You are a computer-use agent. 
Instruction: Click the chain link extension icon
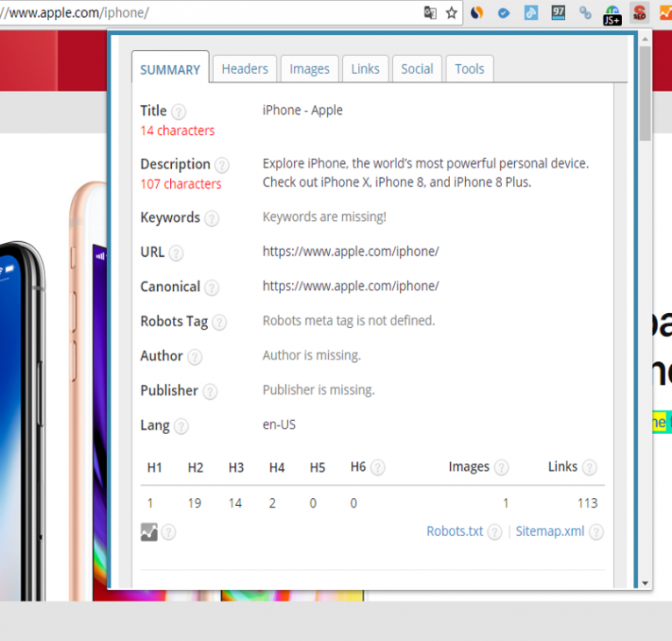pos(585,12)
